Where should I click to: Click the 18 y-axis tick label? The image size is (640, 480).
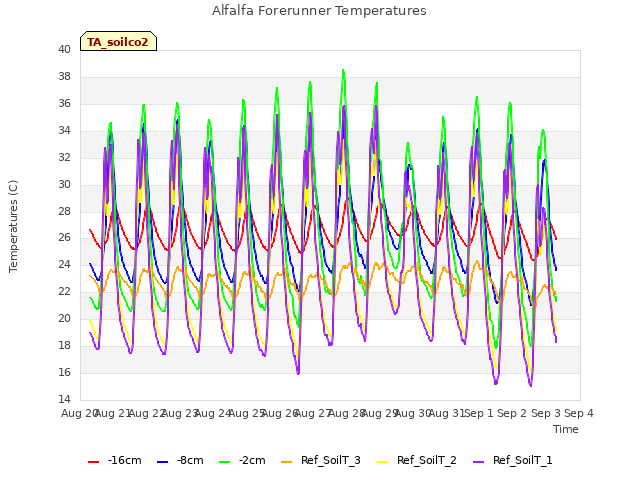[64, 345]
